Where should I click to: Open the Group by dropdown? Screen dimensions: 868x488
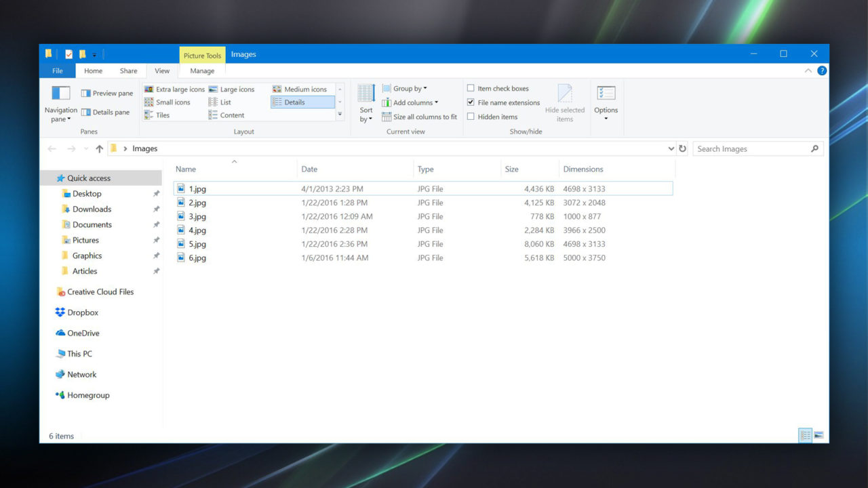tap(406, 88)
